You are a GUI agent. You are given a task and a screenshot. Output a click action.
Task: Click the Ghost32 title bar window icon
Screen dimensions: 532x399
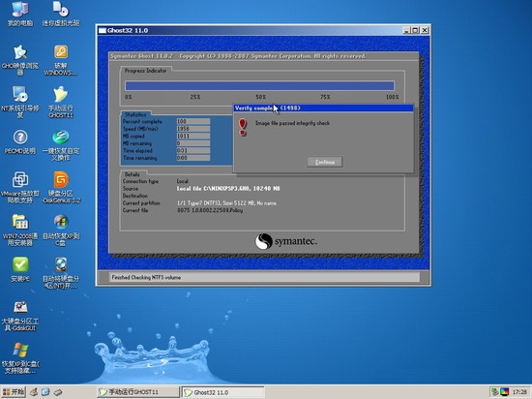click(x=103, y=30)
